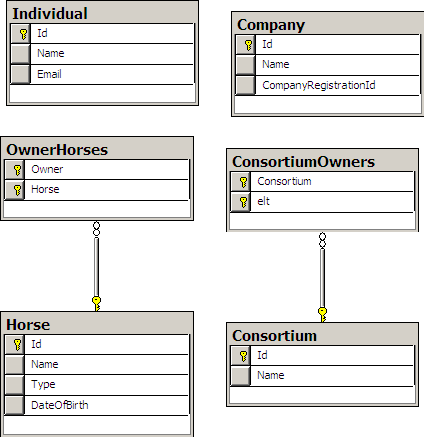Click the key icon beside ConsortiumOwners Consortium column
424x437 pixels.
click(x=243, y=182)
